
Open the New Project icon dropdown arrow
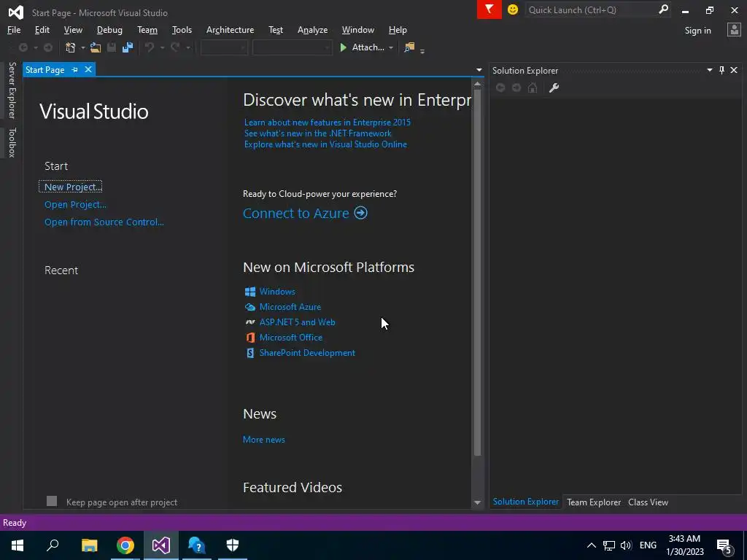point(82,48)
